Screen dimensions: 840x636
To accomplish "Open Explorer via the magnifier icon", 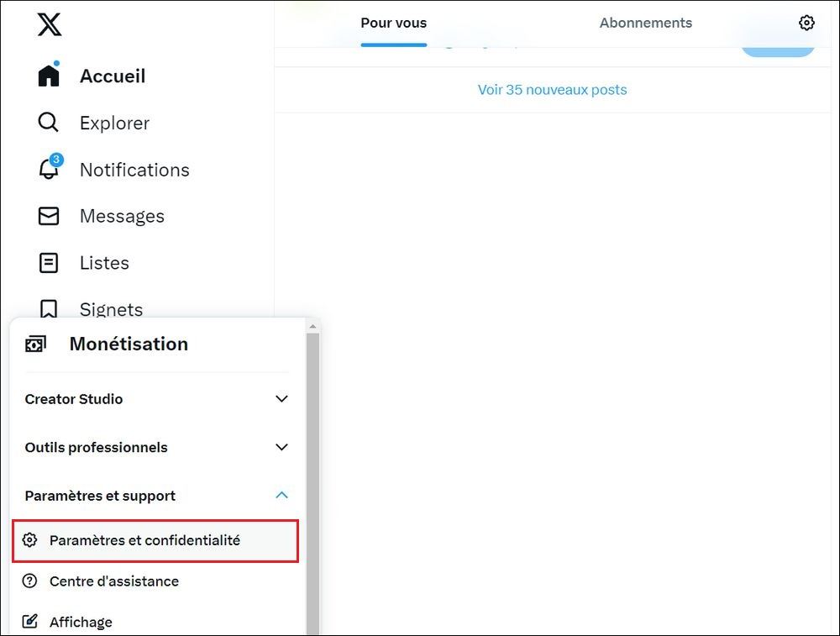I will tap(48, 122).
